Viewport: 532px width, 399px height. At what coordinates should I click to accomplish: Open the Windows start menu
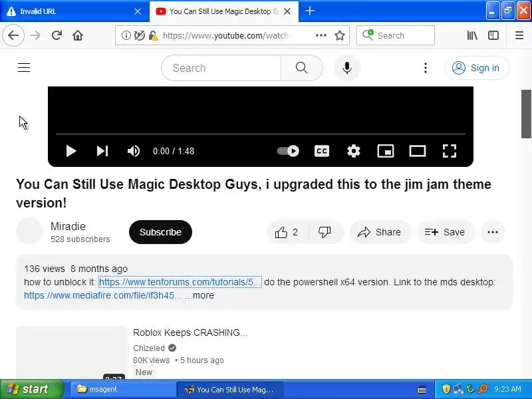coord(31,389)
